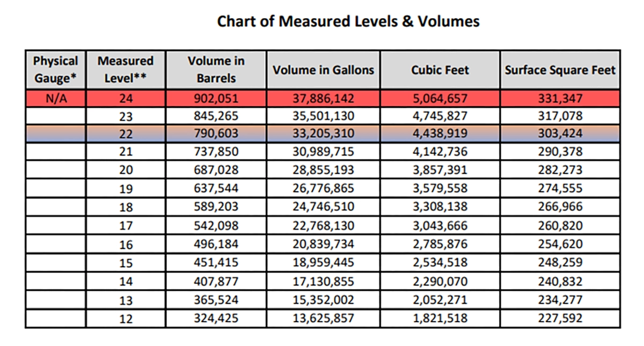The image size is (644, 346).
Task: Click surface square feet value '227,592'
Action: pos(560,318)
